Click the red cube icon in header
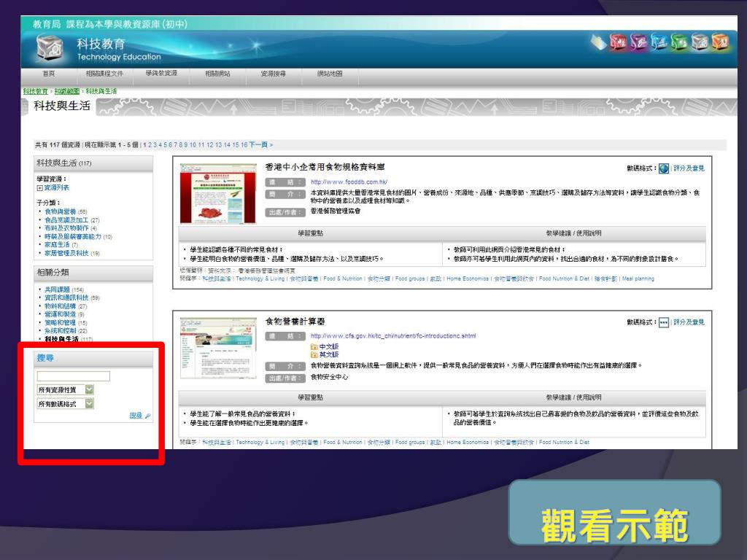This screenshot has width=747, height=560. tap(619, 42)
